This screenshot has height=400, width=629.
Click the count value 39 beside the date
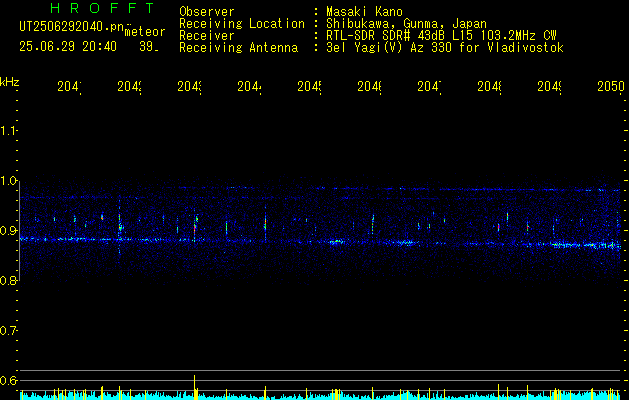point(148,47)
